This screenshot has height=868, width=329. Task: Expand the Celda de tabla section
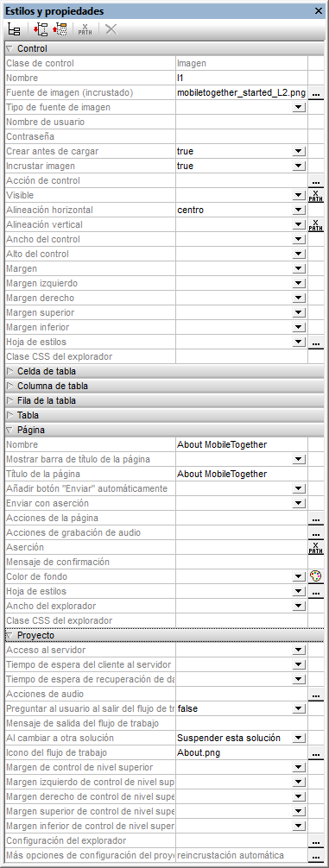[9, 371]
